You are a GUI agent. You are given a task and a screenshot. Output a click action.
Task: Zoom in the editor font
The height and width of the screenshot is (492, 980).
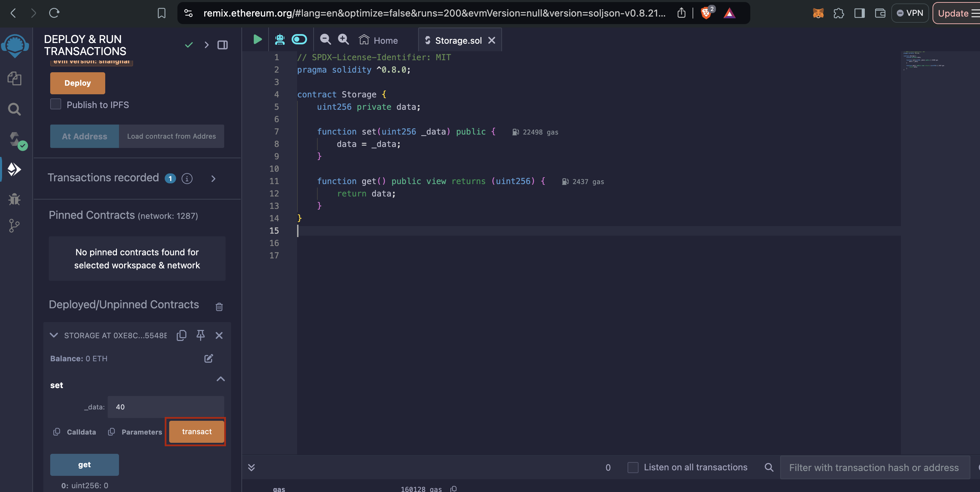344,39
